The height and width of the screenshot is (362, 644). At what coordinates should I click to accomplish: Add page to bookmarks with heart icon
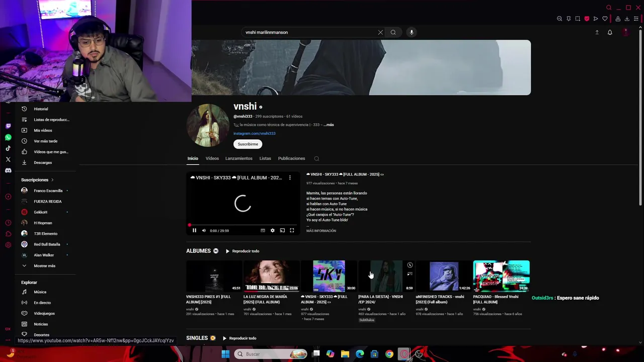pos(605,19)
